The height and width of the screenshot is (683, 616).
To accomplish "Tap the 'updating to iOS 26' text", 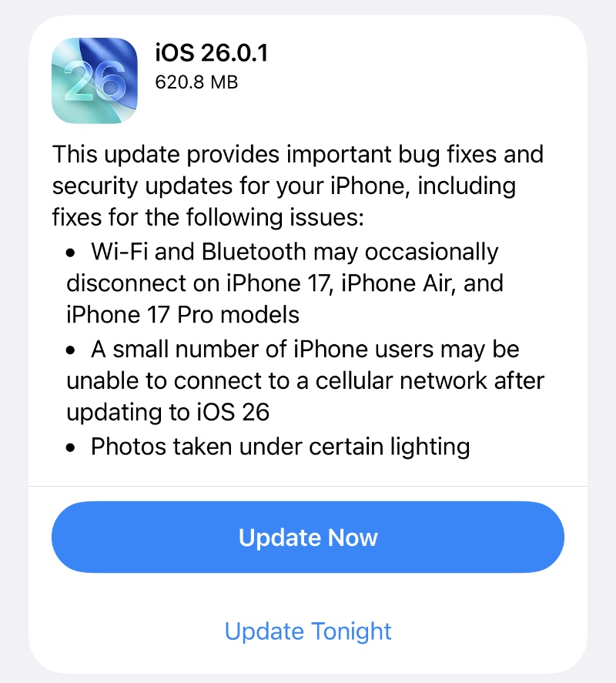I will coord(168,413).
